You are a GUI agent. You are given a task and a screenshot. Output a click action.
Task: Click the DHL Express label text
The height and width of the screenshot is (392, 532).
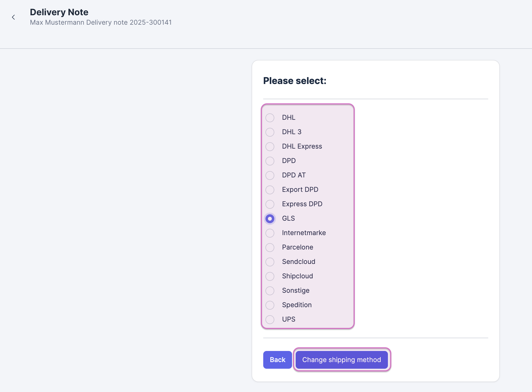tap(302, 146)
